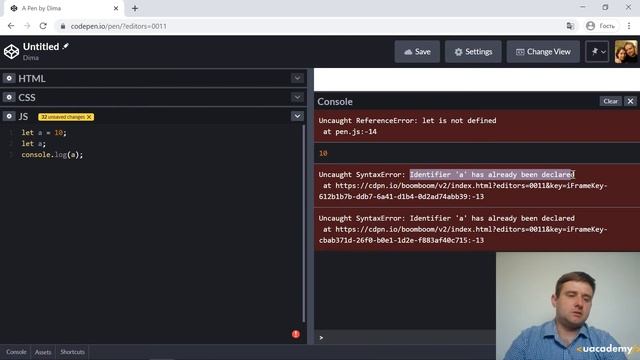Open a new browser tab

(x=135, y=8)
